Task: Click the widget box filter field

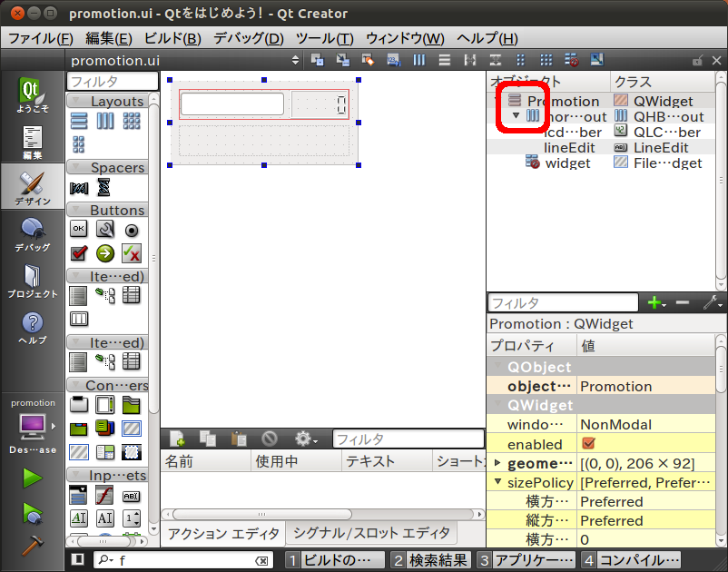Action: coord(113,82)
